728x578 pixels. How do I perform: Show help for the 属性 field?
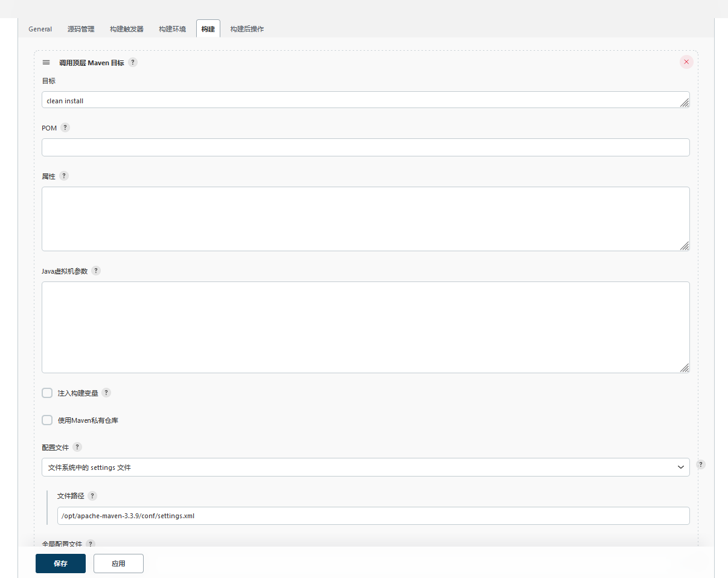(64, 176)
